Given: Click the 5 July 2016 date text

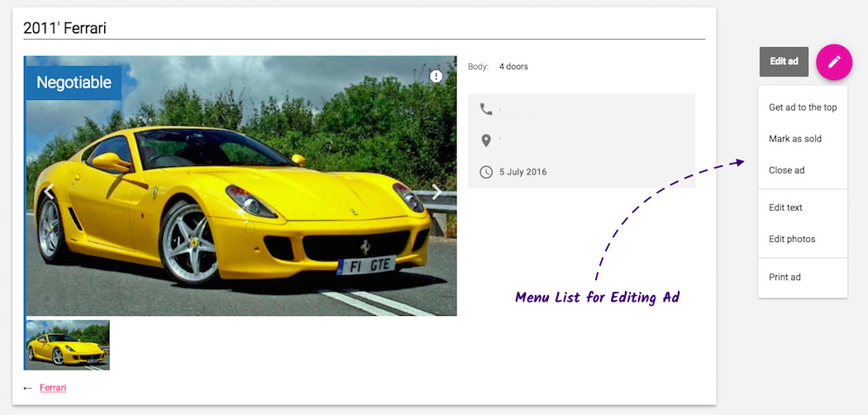Looking at the screenshot, I should [x=523, y=172].
